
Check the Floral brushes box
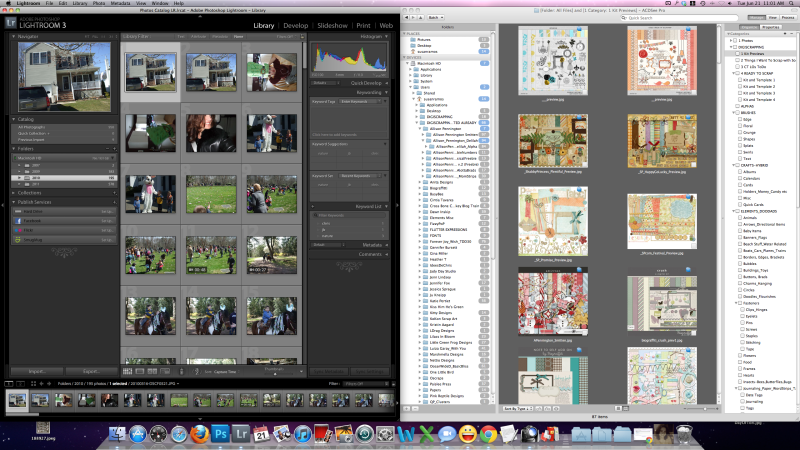coord(740,126)
